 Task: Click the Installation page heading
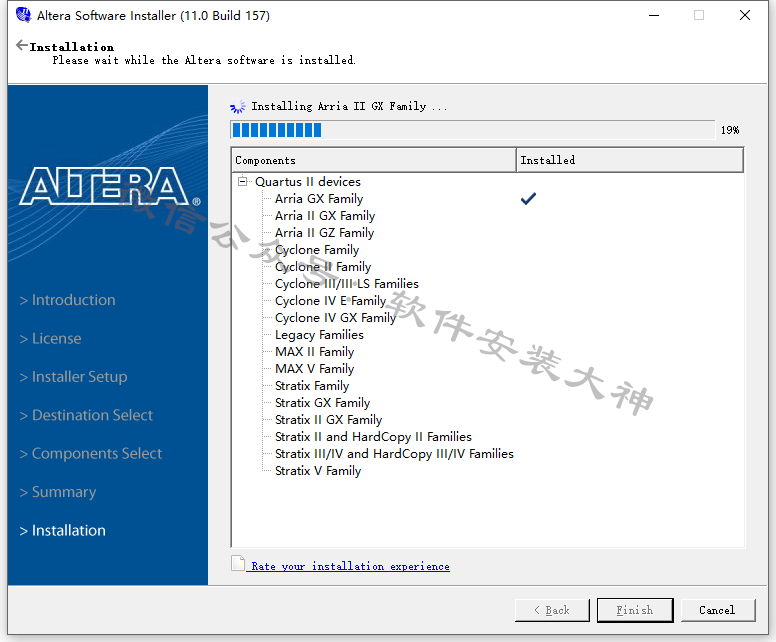pos(72,47)
